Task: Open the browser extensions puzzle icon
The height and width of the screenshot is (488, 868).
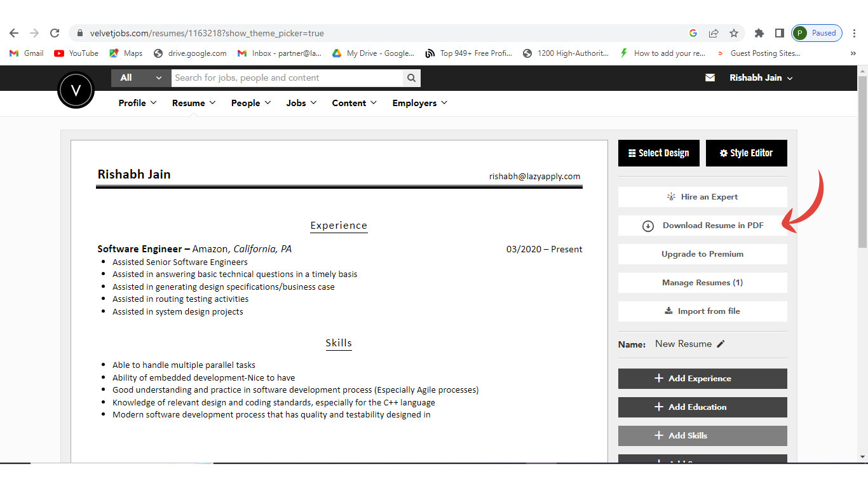Action: click(x=759, y=33)
